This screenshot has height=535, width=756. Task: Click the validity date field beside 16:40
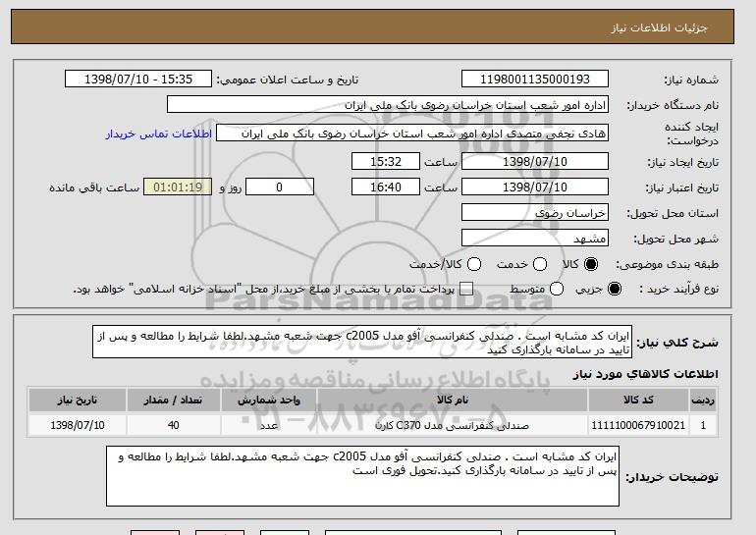coord(535,187)
